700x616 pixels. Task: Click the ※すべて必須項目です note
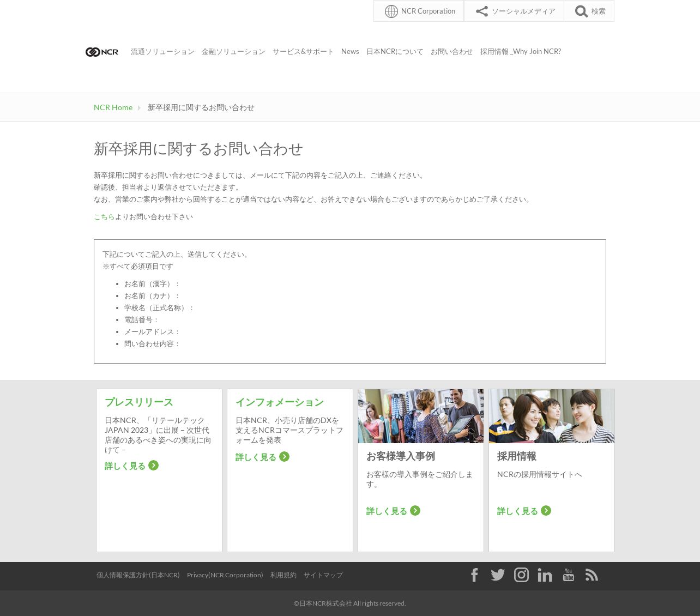pyautogui.click(x=138, y=267)
